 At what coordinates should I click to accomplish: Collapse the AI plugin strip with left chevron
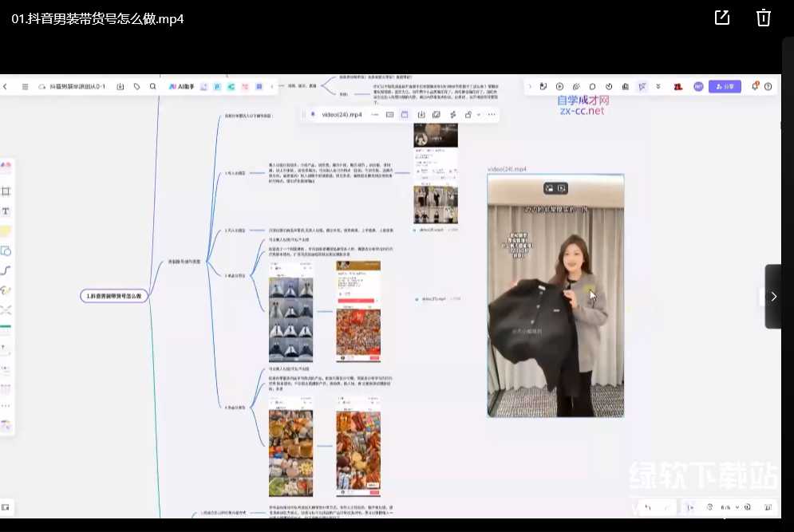(x=272, y=86)
